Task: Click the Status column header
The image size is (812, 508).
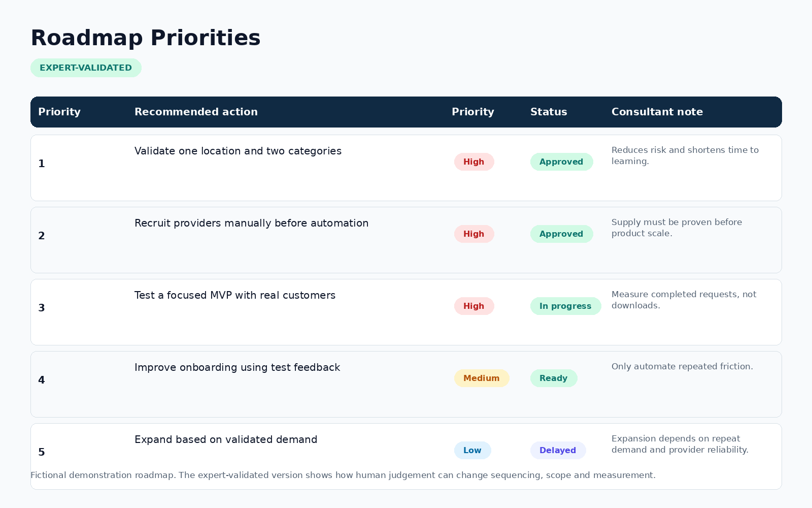Action: point(549,112)
